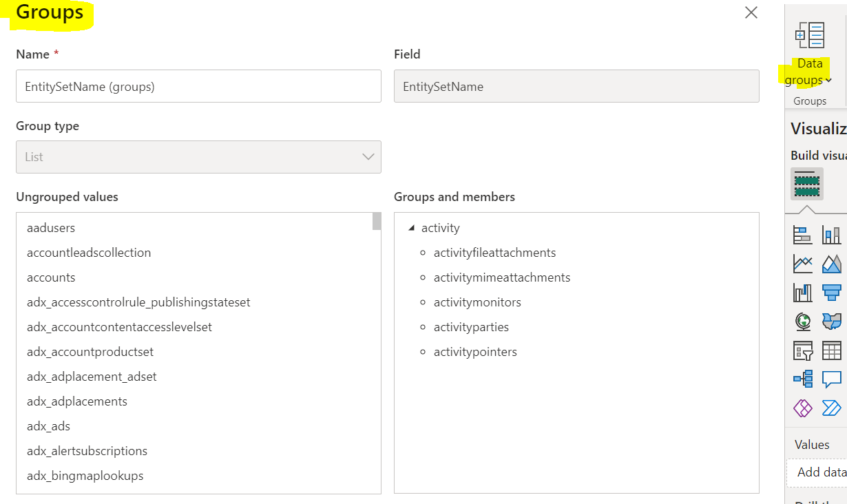This screenshot has height=504, width=847.
Task: Select adx_alertsubscriptions
Action: pos(87,451)
